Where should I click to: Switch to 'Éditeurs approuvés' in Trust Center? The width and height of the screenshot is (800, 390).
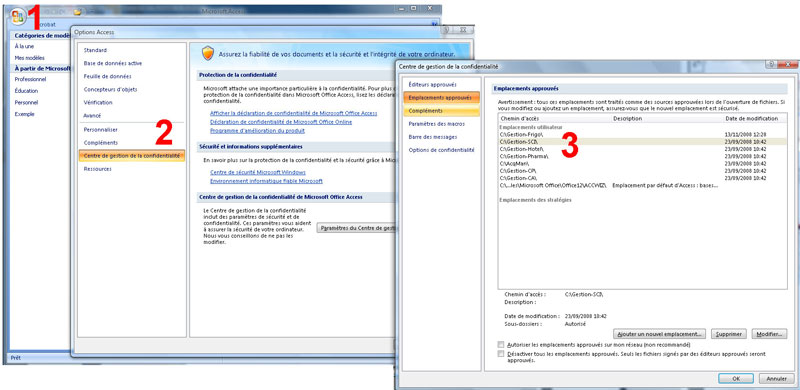click(433, 84)
